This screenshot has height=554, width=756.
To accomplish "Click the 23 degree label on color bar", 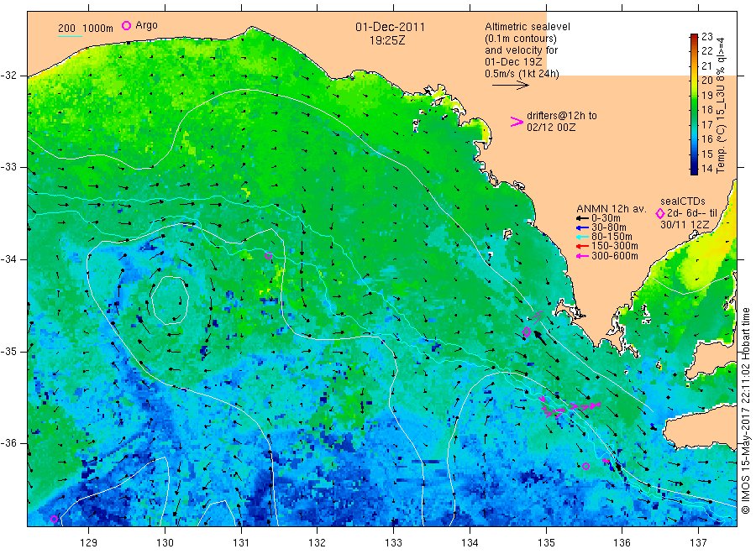I will click(706, 37).
